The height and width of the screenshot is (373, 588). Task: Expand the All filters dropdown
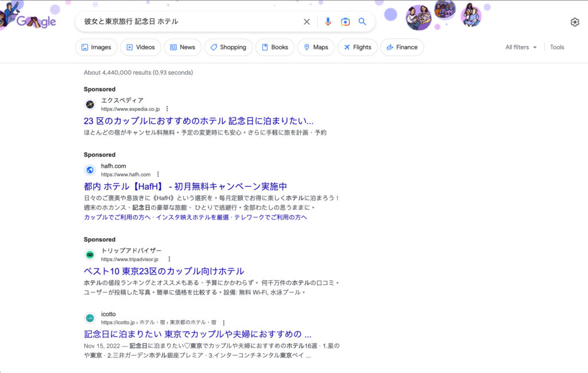pyautogui.click(x=521, y=47)
